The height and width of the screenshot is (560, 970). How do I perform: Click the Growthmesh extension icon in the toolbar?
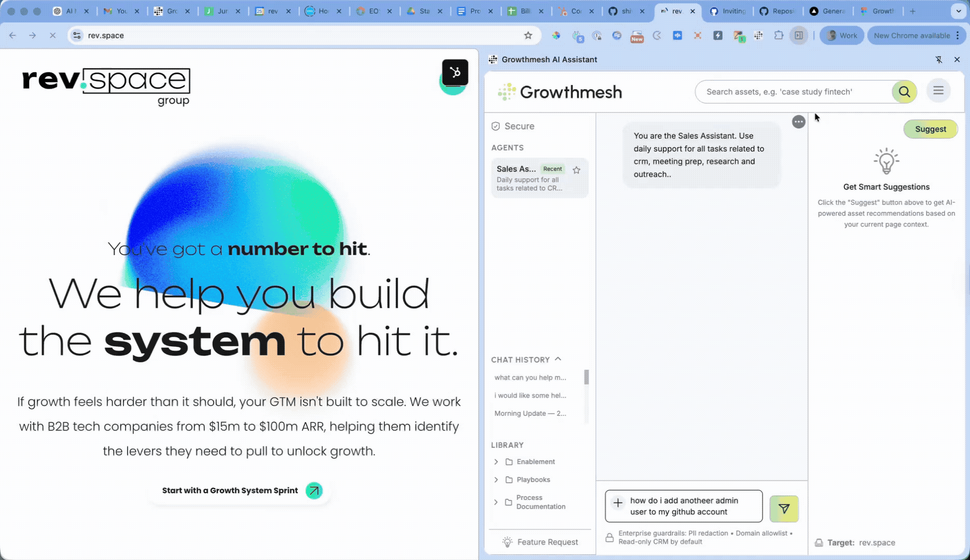(758, 35)
